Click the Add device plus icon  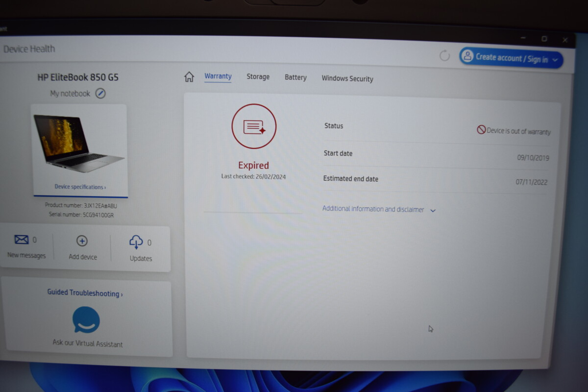click(x=82, y=241)
